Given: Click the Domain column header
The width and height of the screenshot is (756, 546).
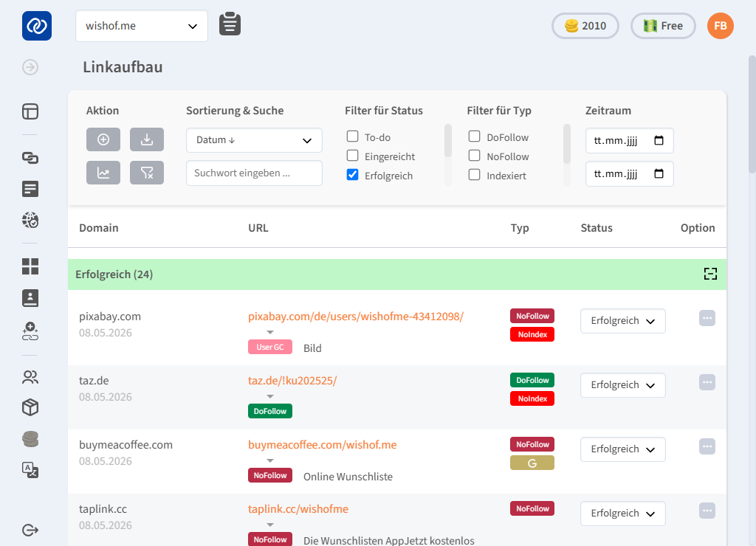Looking at the screenshot, I should 99,227.
